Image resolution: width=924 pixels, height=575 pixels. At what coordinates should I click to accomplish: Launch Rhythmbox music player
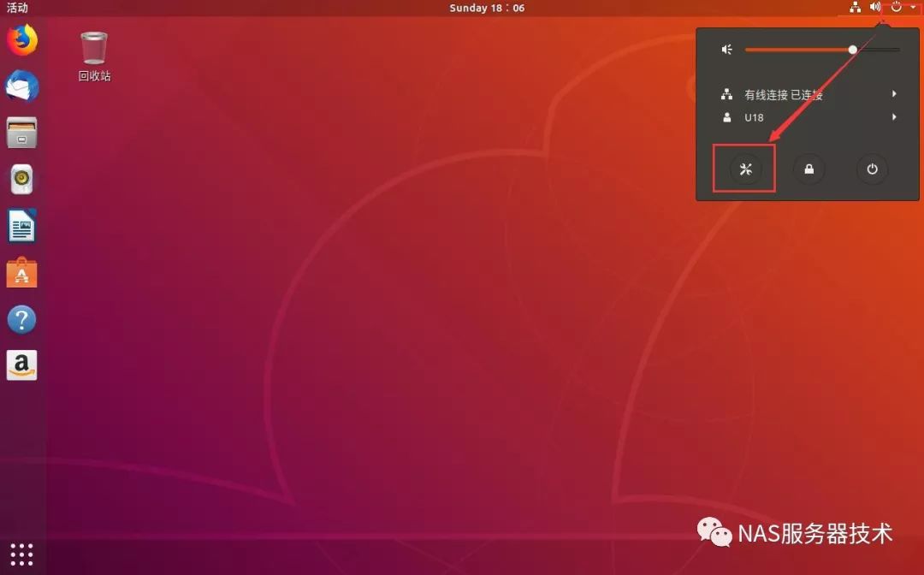[x=21, y=179]
